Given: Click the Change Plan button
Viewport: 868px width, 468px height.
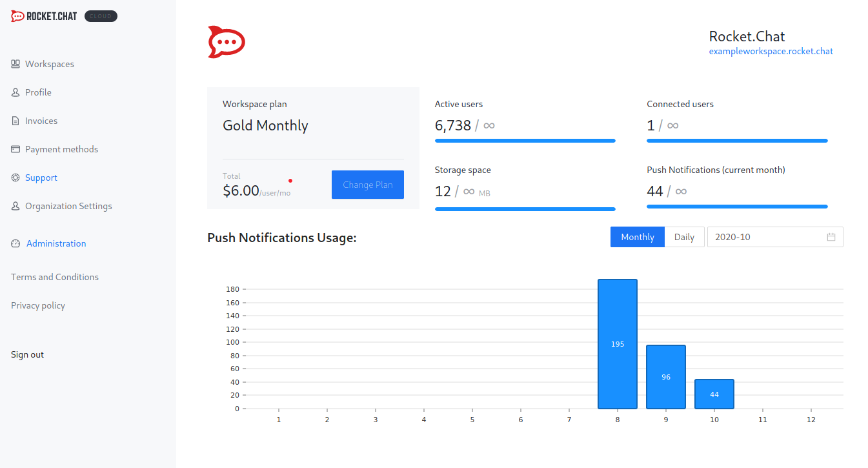Looking at the screenshot, I should 367,185.
